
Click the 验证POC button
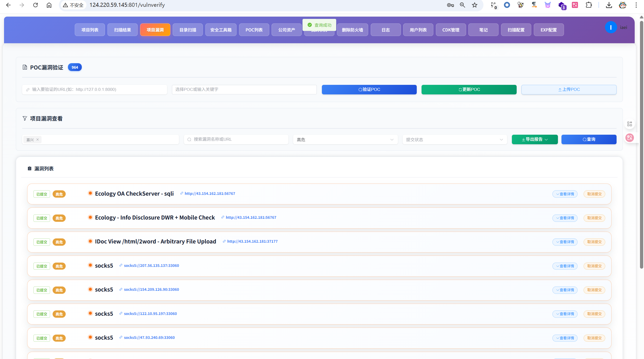point(369,90)
